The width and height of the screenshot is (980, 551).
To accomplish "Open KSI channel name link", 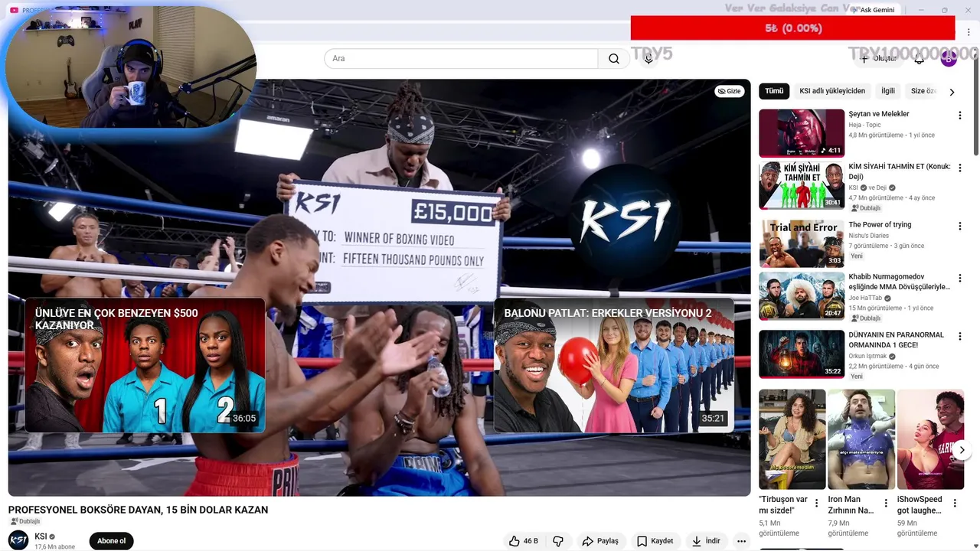I will (x=41, y=536).
